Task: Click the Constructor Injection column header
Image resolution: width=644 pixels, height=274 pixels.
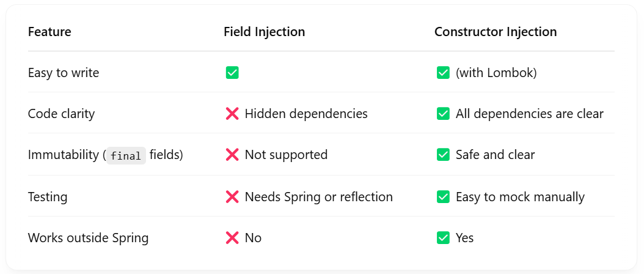Action: tap(495, 32)
